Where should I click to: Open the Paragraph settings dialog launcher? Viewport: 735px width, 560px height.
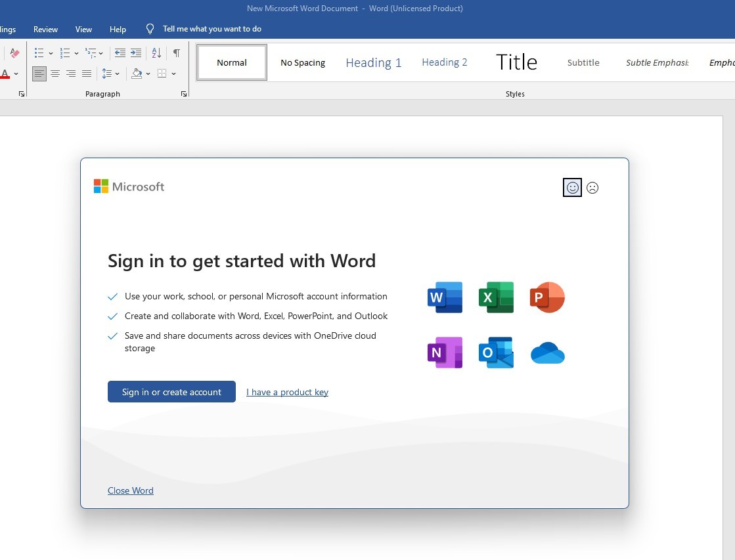(184, 94)
